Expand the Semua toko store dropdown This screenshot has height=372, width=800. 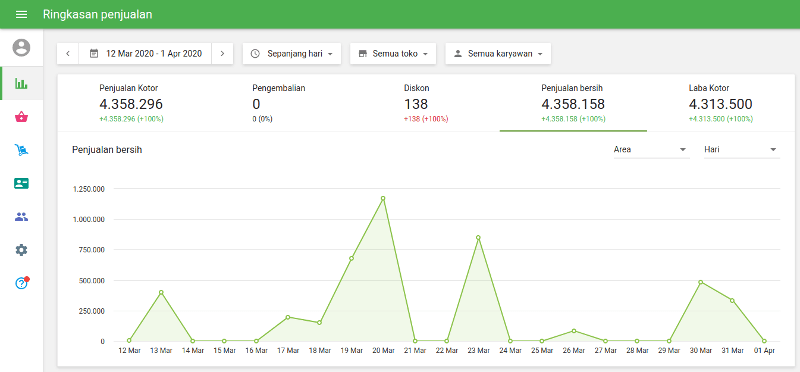[393, 54]
